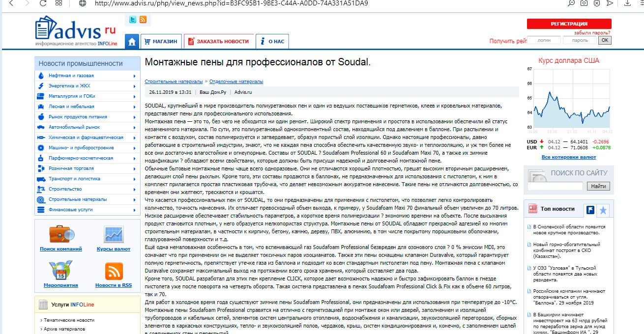Open the О НАС tab
The height and width of the screenshot is (334, 644).
click(x=272, y=42)
